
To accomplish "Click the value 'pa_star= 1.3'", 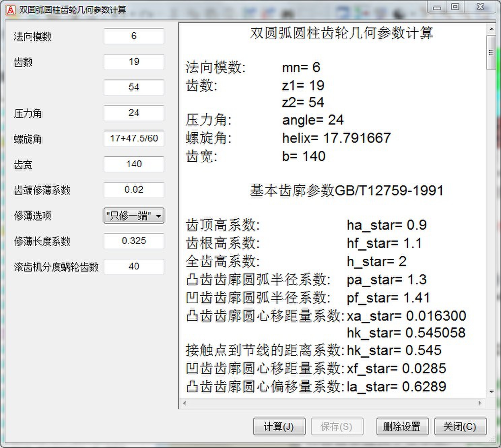I will click(x=387, y=280).
